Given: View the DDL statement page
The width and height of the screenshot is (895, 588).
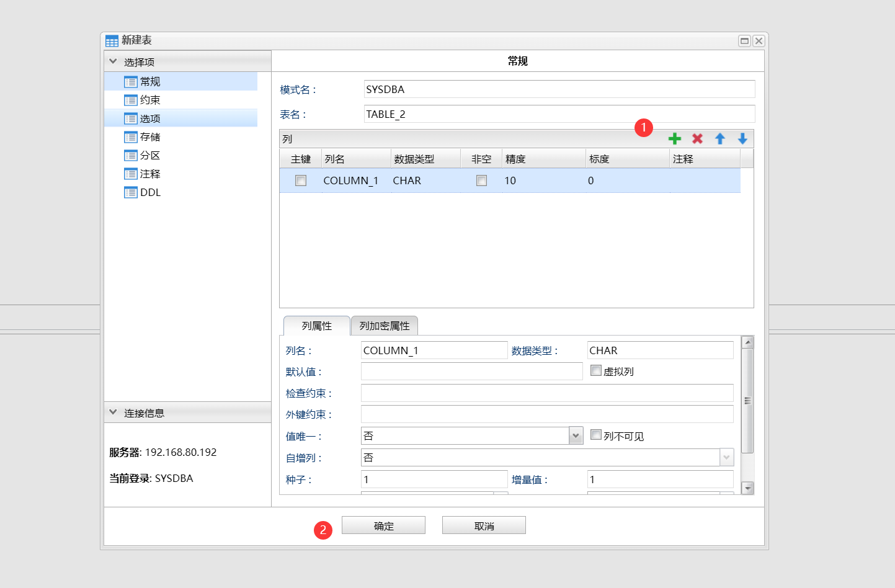Looking at the screenshot, I should tap(151, 192).
